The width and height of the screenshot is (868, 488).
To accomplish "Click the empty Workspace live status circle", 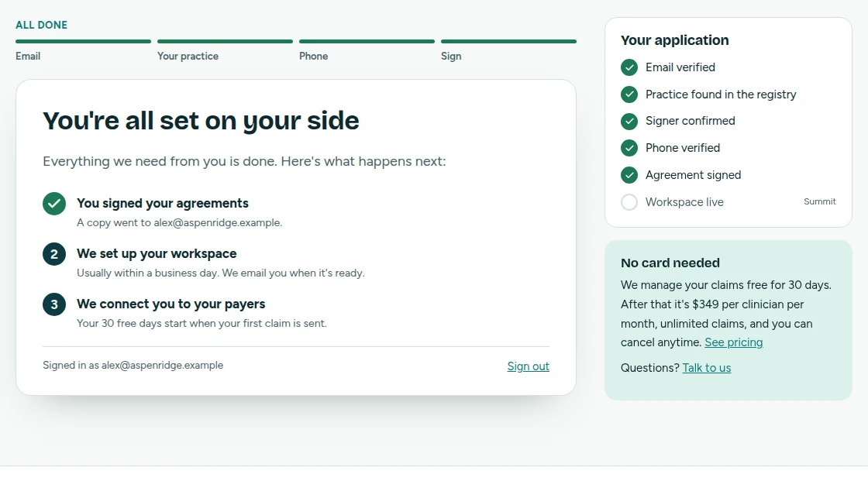I will [x=629, y=202].
